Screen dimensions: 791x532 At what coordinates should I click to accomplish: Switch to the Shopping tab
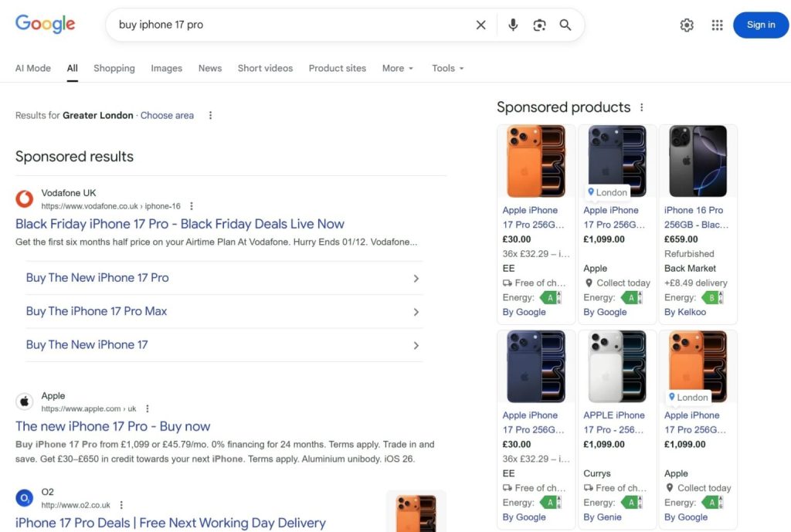click(x=114, y=68)
